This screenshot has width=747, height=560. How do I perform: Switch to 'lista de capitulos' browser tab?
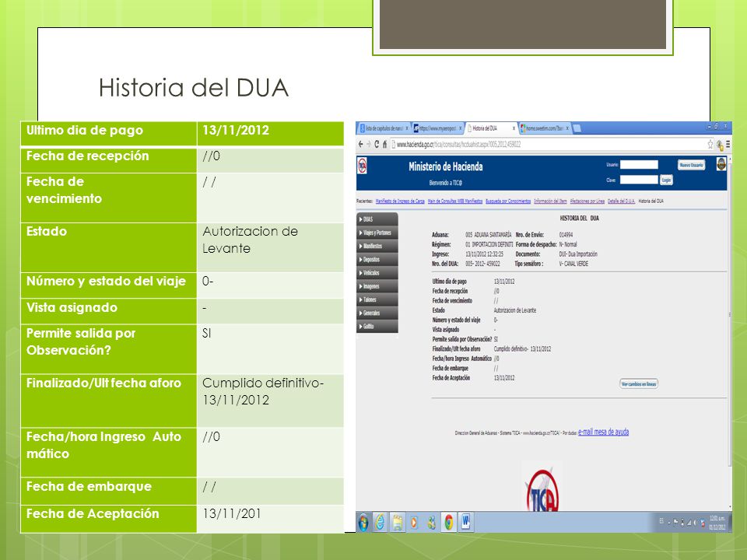click(x=384, y=128)
